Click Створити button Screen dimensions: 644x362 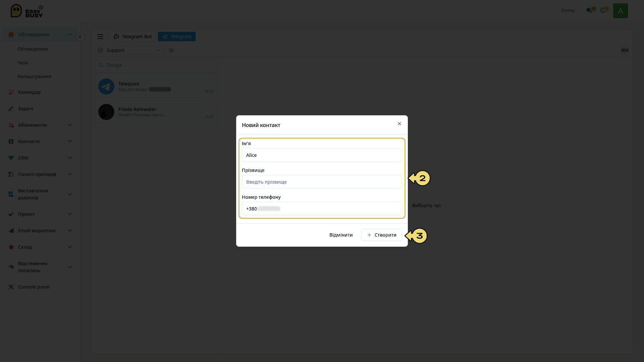click(x=381, y=235)
